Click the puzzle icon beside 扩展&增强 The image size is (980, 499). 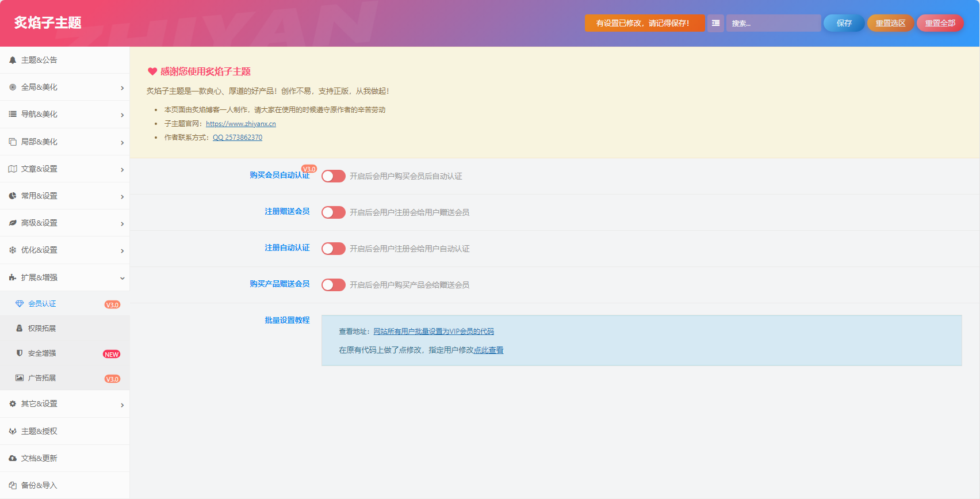(13, 277)
